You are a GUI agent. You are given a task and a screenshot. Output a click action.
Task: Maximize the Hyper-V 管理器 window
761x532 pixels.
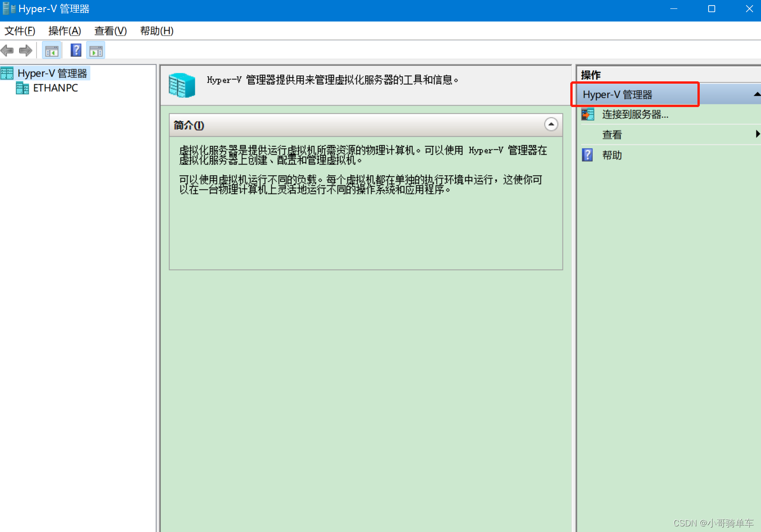click(x=711, y=9)
